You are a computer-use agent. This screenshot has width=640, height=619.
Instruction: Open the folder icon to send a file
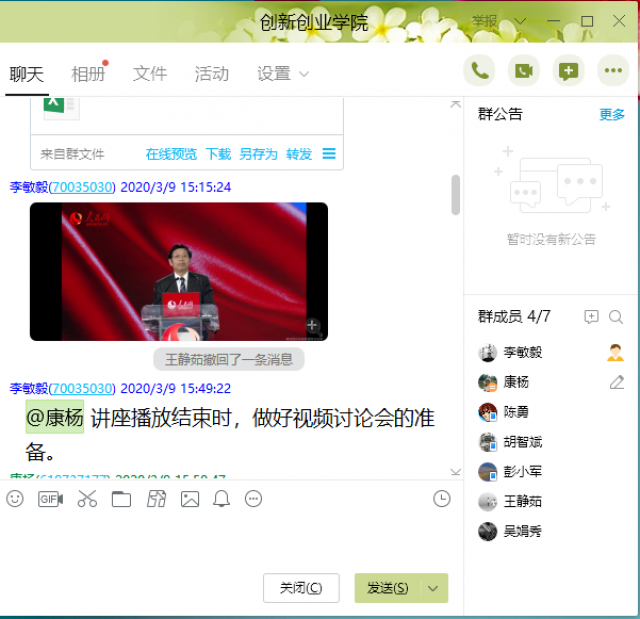click(121, 499)
